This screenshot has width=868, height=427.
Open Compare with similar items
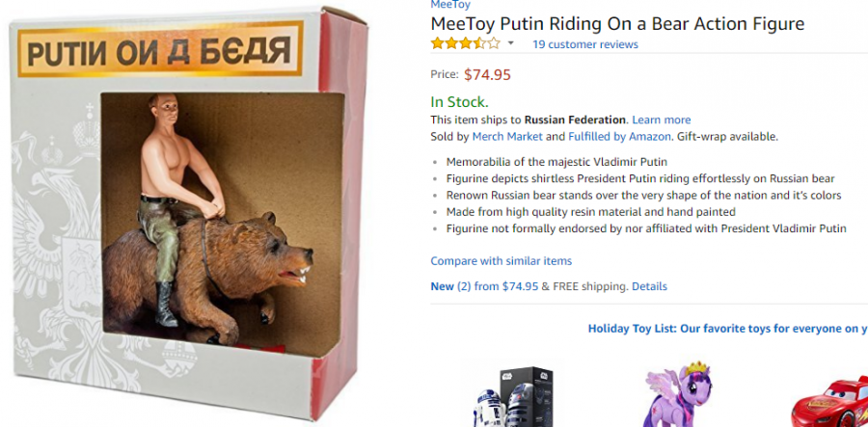pyautogui.click(x=501, y=261)
